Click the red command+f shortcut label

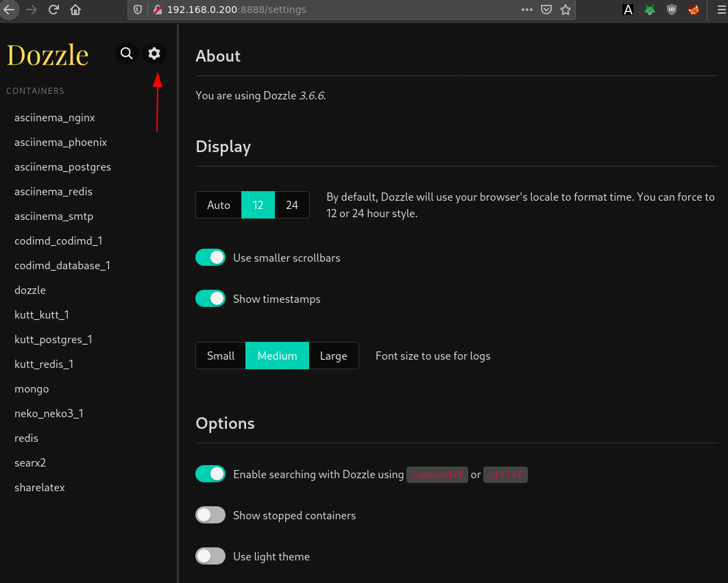click(437, 474)
